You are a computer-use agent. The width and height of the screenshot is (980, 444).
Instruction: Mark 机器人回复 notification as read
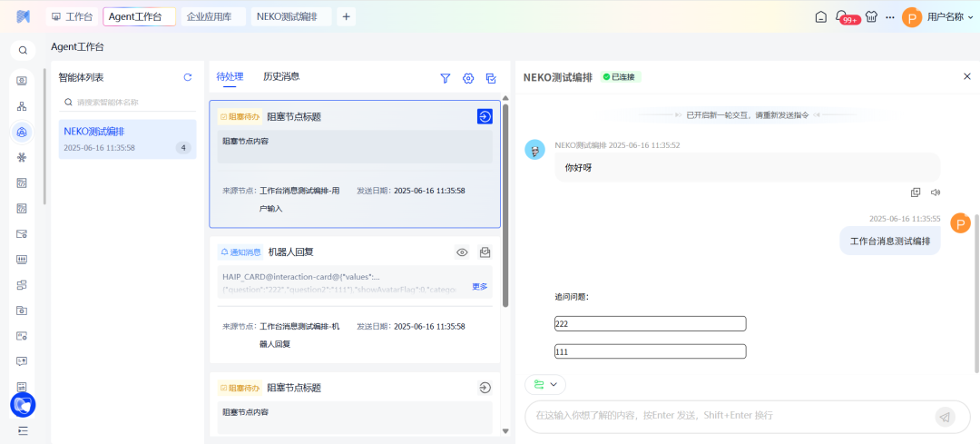[485, 252]
